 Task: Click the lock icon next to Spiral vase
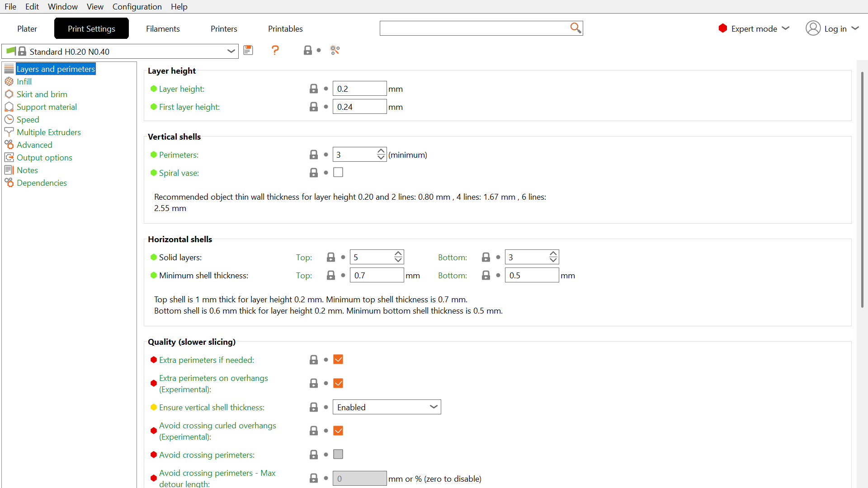coord(314,173)
